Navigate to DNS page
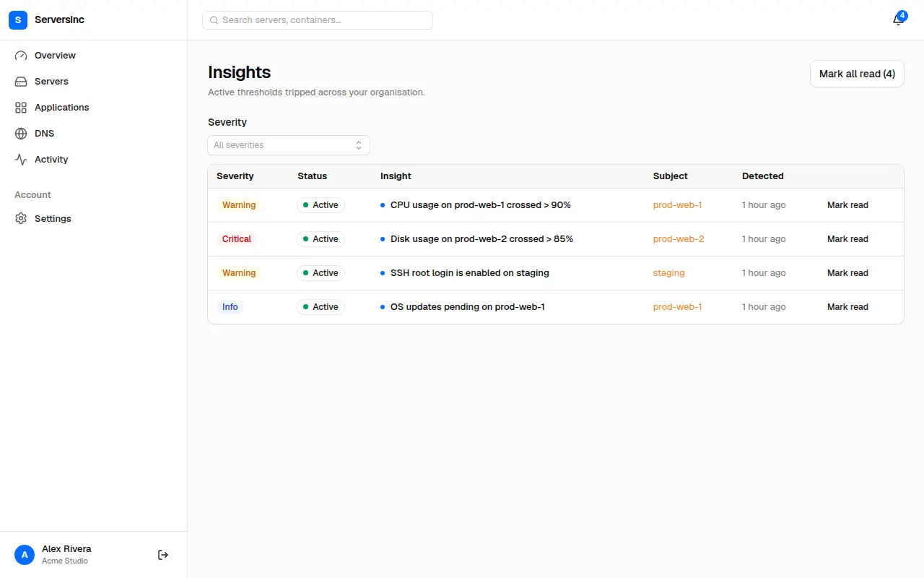 tap(44, 134)
